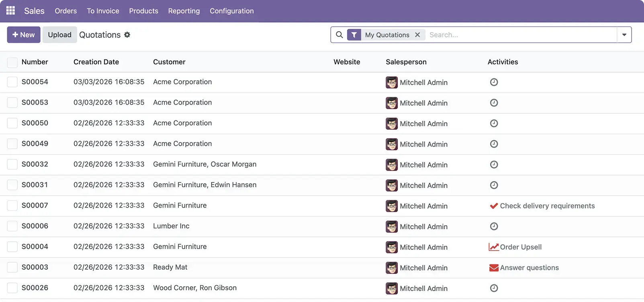The image size is (644, 302).
Task: Click the Answer questions envelope icon
Action: coord(493,268)
